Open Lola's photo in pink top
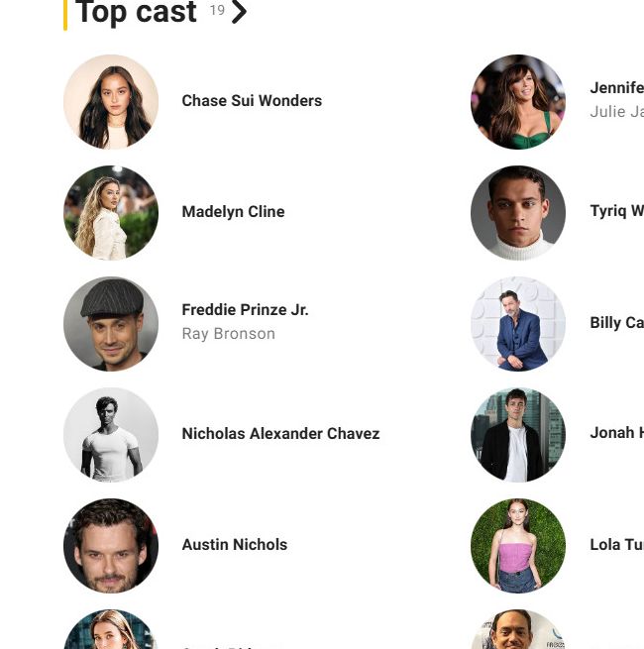The height and width of the screenshot is (649, 644). coord(518,546)
